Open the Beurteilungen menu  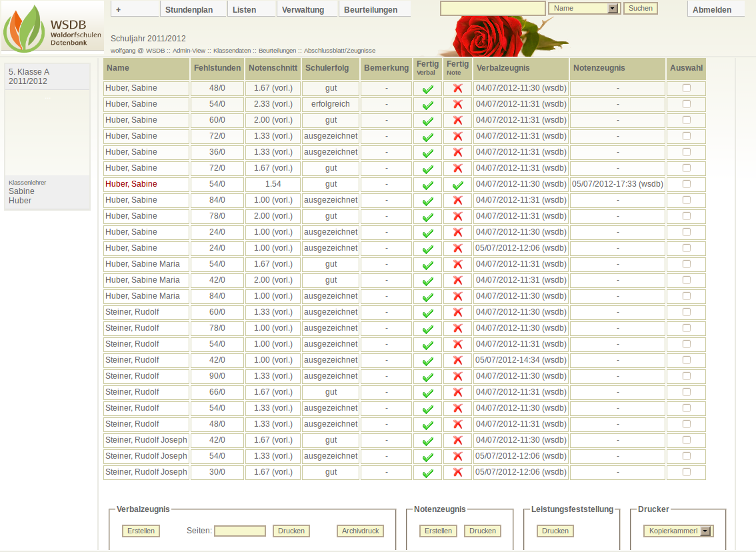tap(371, 9)
